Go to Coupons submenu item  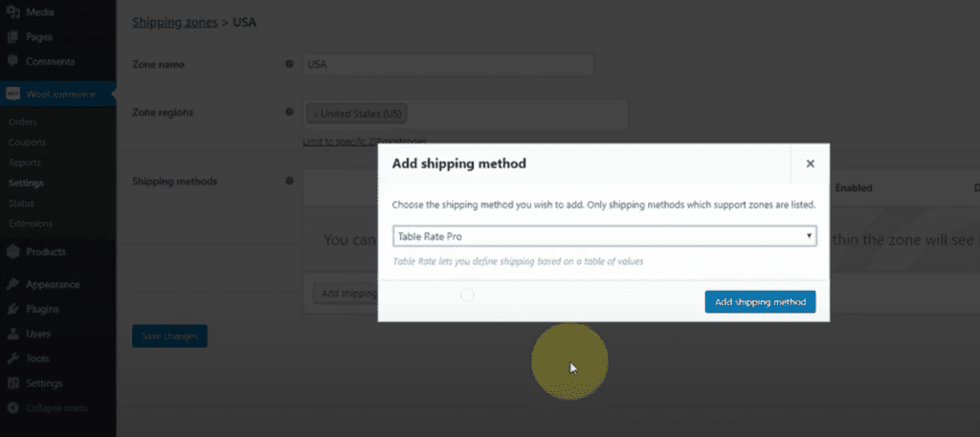pos(28,142)
